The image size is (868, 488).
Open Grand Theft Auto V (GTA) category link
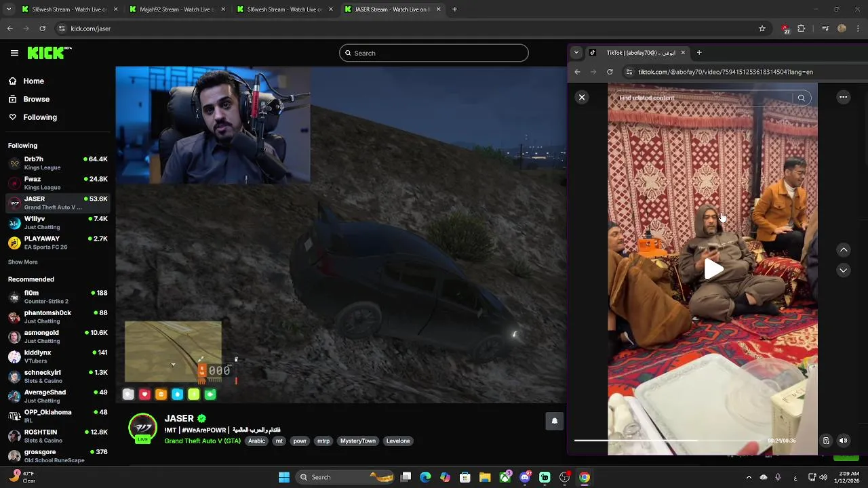pyautogui.click(x=202, y=441)
